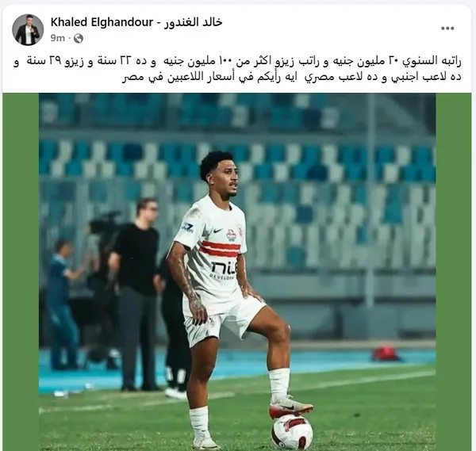Image resolution: width=476 pixels, height=451 pixels.
Task: Select the second line of Arabic post text
Action: coord(291,77)
